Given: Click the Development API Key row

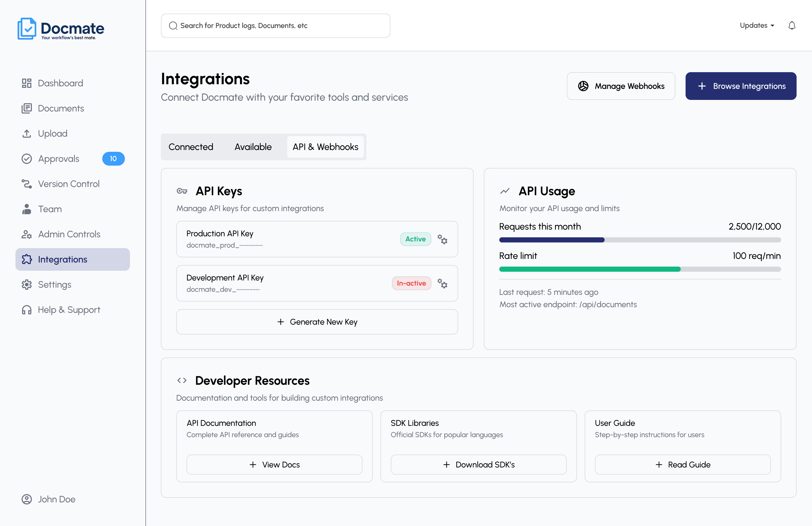Looking at the screenshot, I should (317, 284).
